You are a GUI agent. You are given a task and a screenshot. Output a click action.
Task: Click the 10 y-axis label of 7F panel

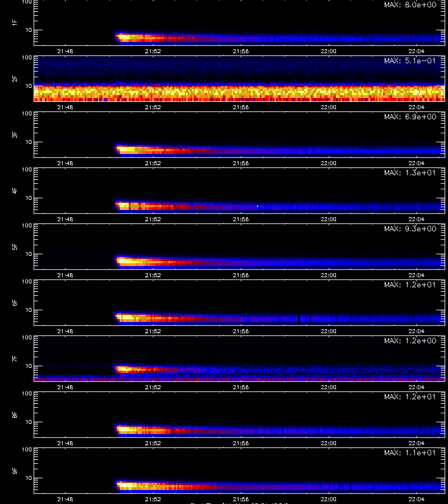pyautogui.click(x=29, y=366)
